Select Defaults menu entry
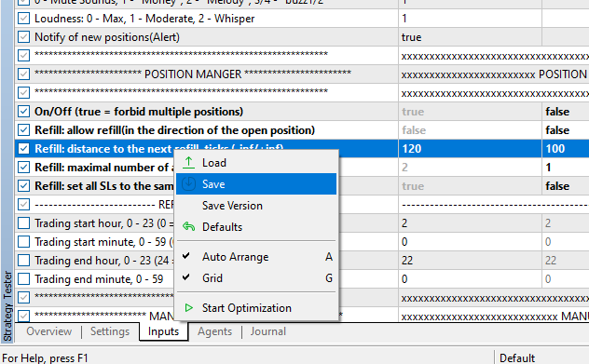This screenshot has width=589, height=364. (256, 226)
